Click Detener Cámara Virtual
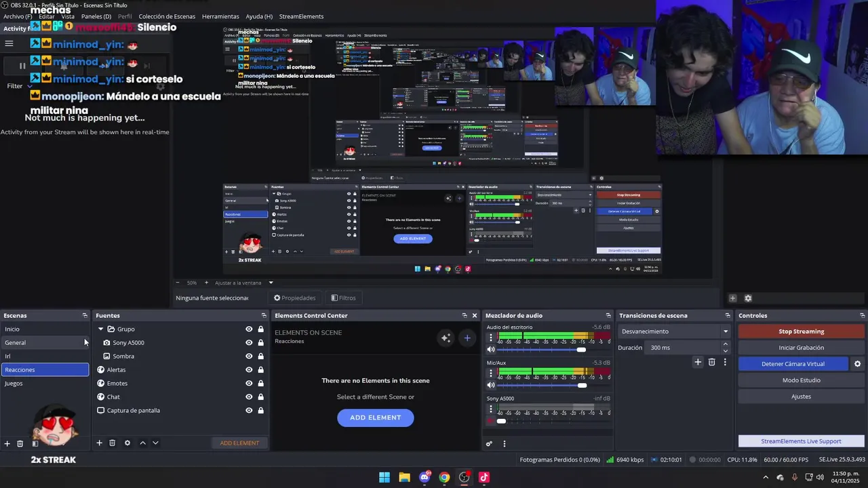 pyautogui.click(x=793, y=364)
